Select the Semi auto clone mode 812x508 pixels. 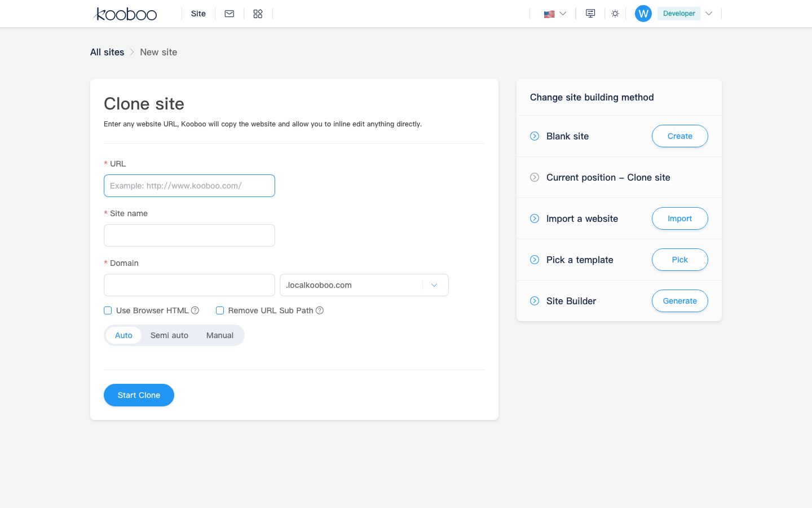tap(169, 335)
